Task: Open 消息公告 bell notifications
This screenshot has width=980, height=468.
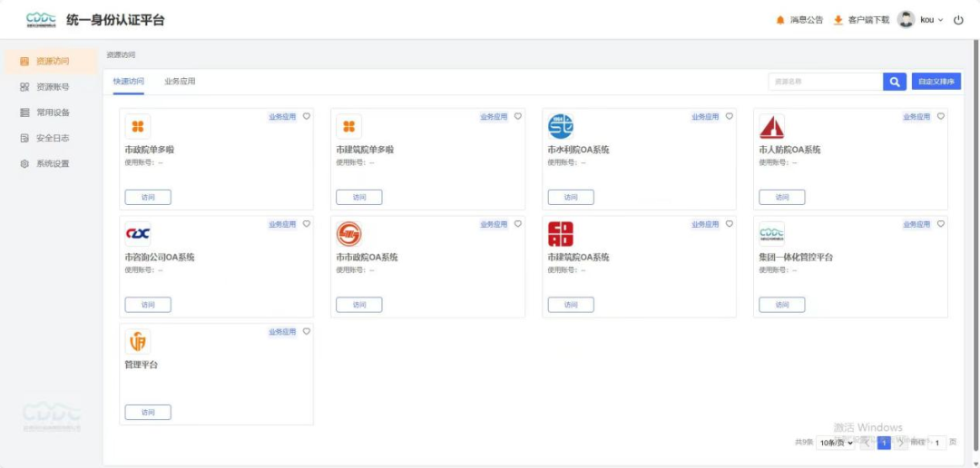Action: (780, 20)
